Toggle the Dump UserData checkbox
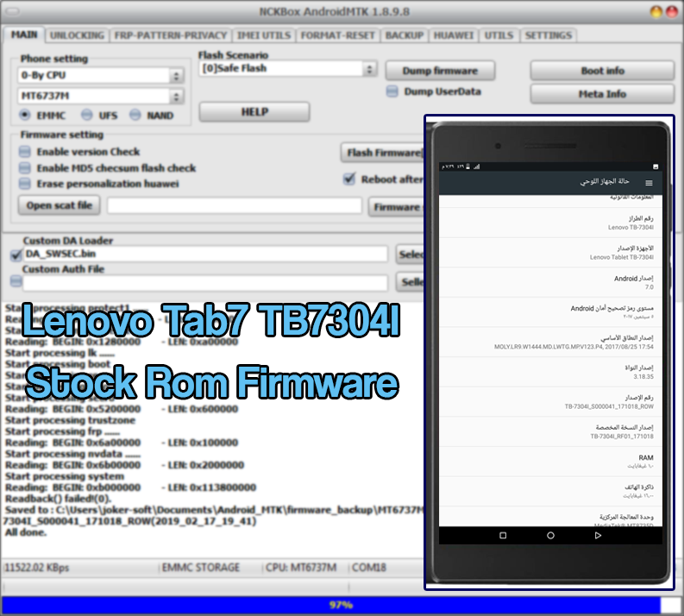The width and height of the screenshot is (684, 616). [x=392, y=91]
